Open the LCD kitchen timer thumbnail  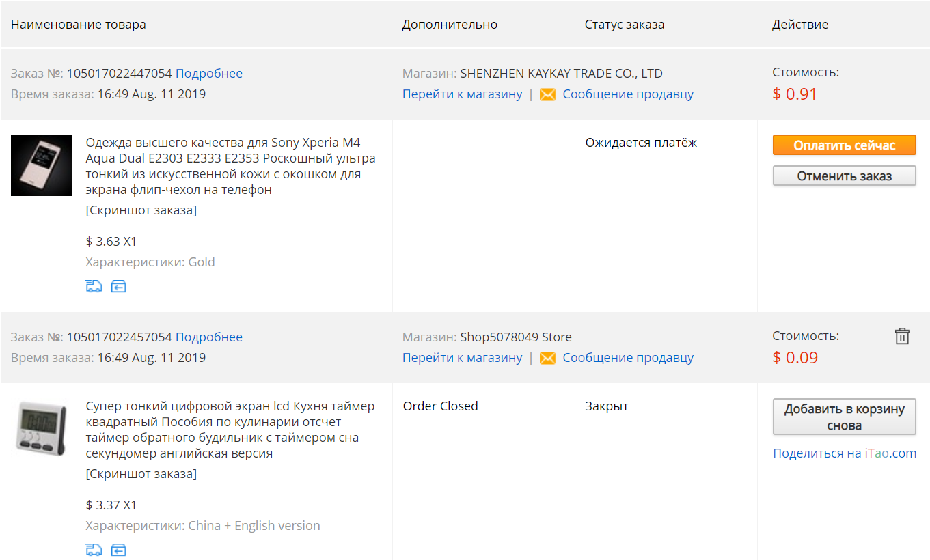(x=42, y=429)
